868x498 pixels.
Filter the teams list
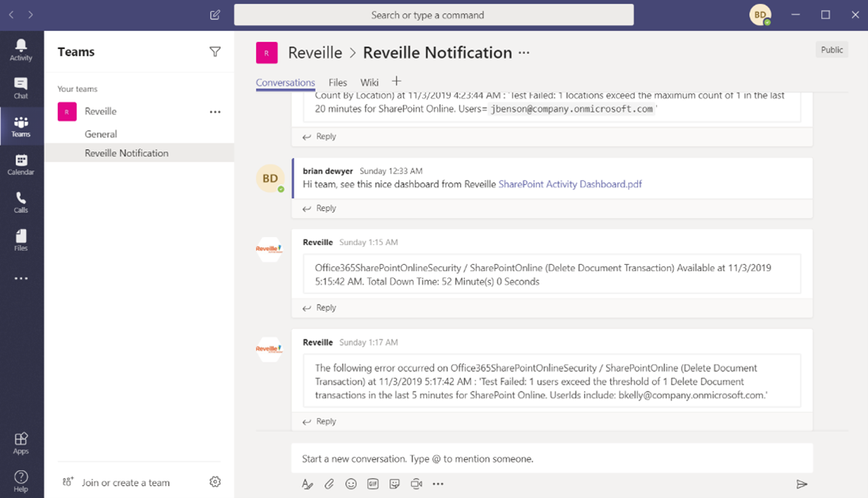pyautogui.click(x=215, y=52)
